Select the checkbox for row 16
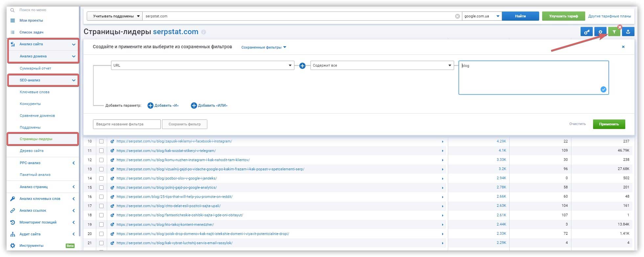The image size is (644, 257). (101, 197)
